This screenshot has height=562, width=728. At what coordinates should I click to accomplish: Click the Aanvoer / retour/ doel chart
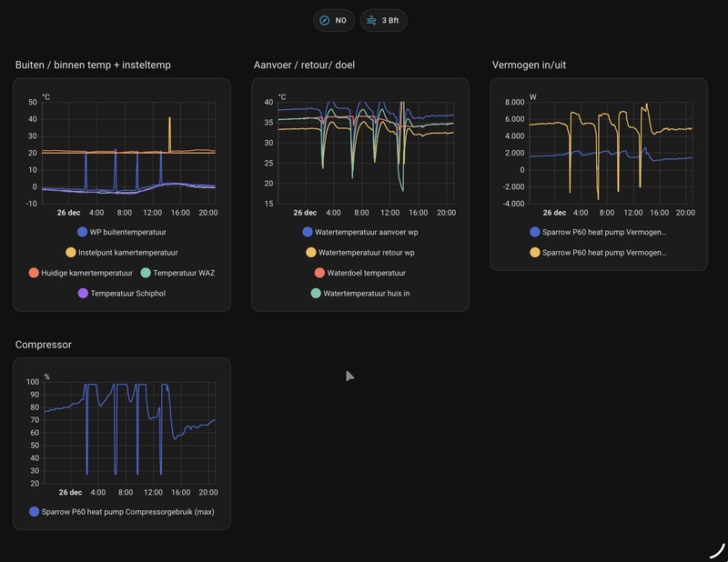[x=366, y=153]
